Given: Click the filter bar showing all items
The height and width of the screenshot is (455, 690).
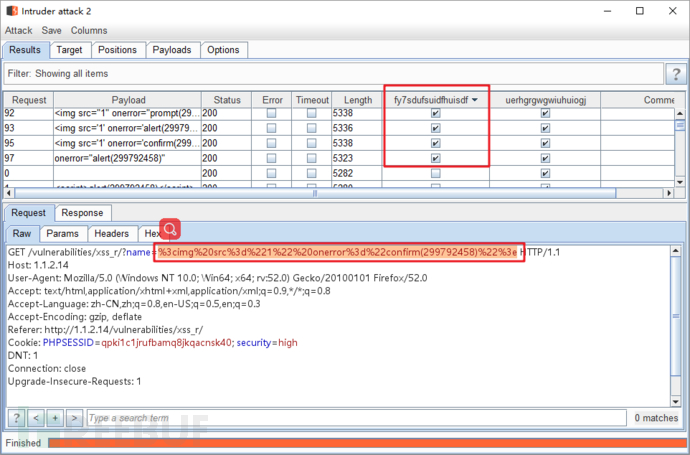Looking at the screenshot, I should click(x=330, y=74).
